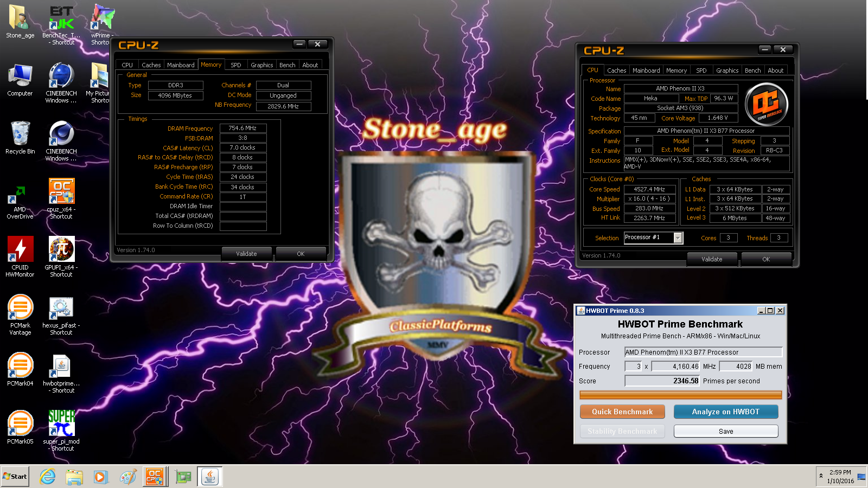Open the second CINEBENCH Windows shortcut beside Recycle Bin
This screenshot has width=868, height=488.
click(x=61, y=140)
